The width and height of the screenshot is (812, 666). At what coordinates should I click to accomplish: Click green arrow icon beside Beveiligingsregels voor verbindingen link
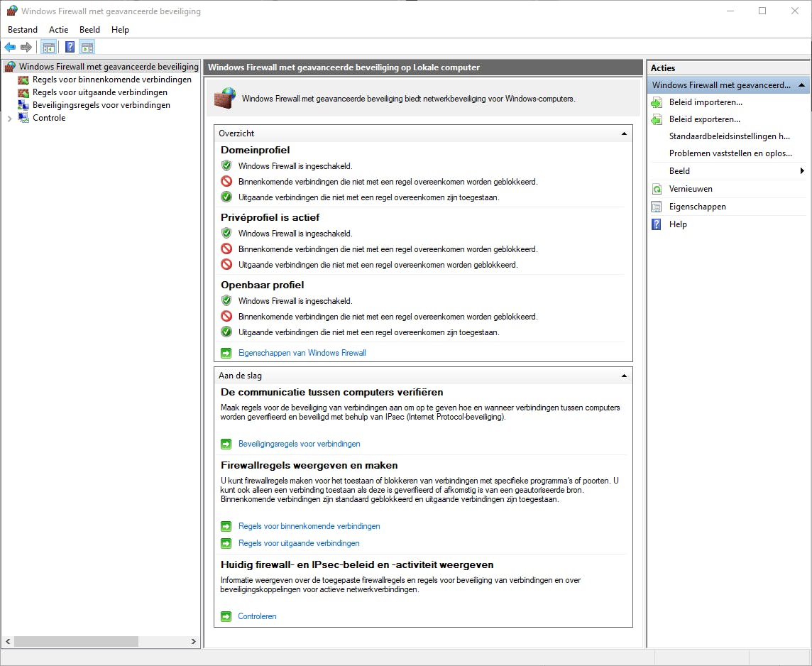(x=226, y=444)
